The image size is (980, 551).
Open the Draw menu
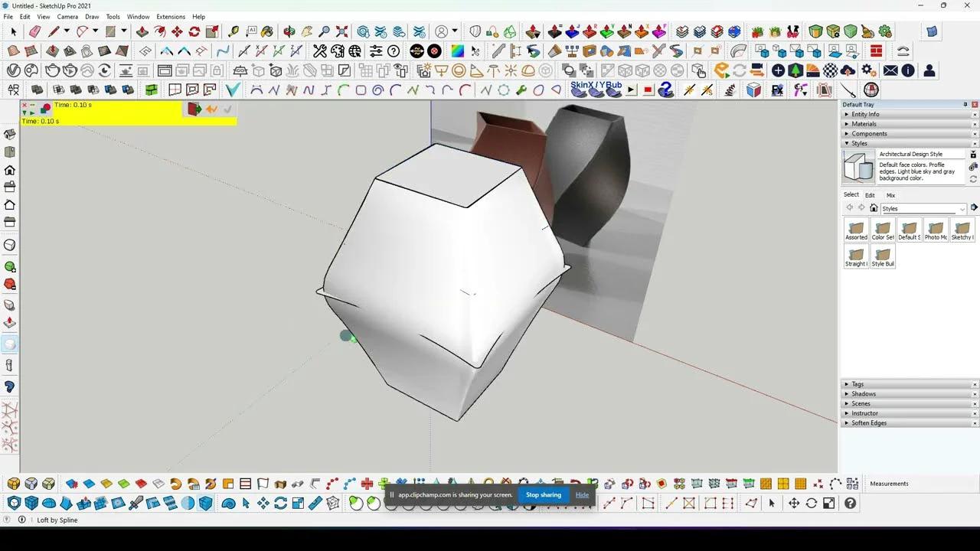[x=92, y=16]
